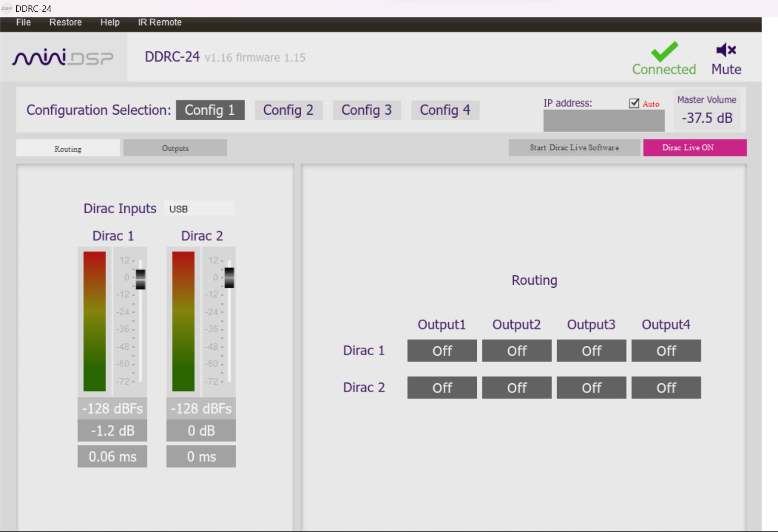The image size is (778, 532).
Task: Open the Dirac Inputs USB source dropdown
Action: pyautogui.click(x=199, y=209)
